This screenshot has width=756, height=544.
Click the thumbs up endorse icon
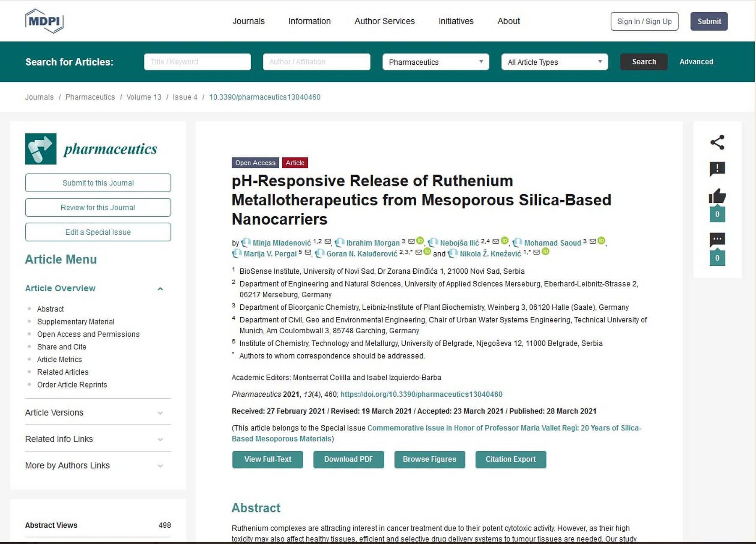click(717, 196)
